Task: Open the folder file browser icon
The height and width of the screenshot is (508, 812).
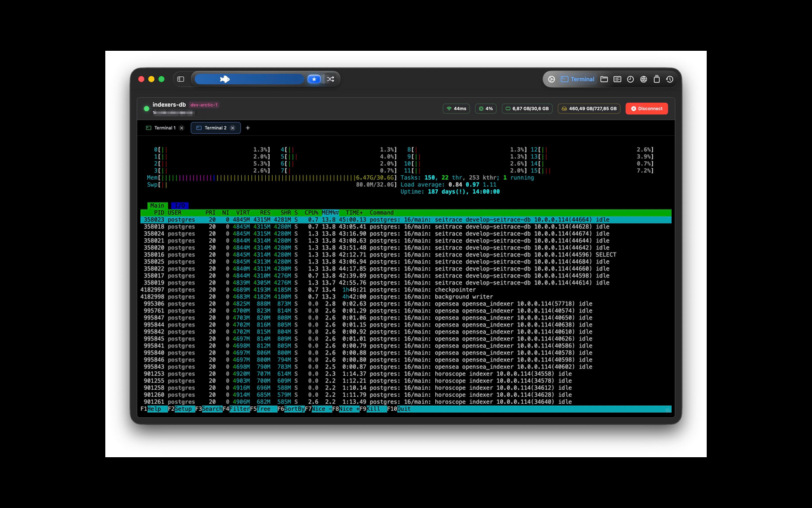Action: [x=604, y=79]
